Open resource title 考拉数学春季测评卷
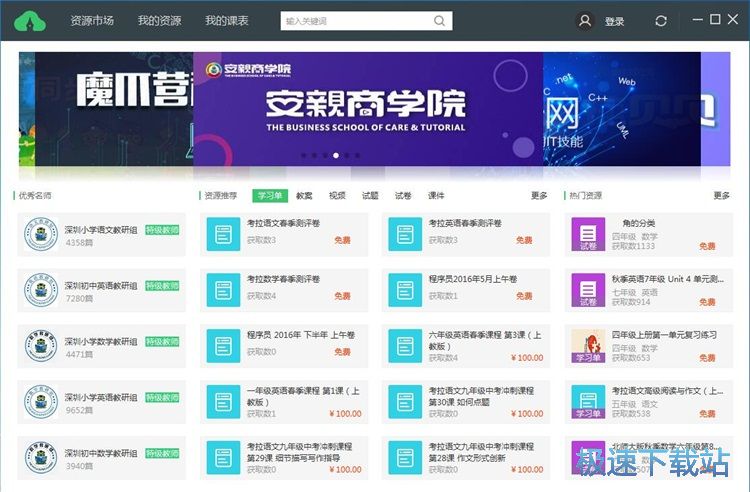The height and width of the screenshot is (492, 750). [283, 279]
